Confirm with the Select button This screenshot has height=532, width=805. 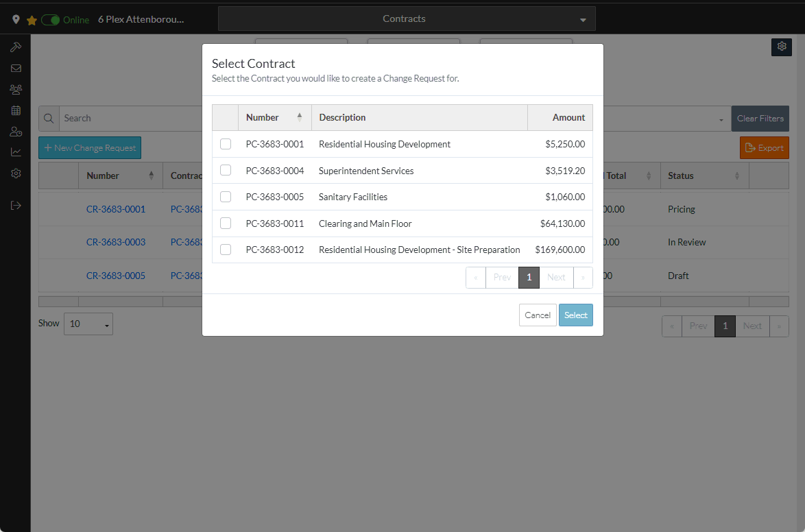[x=575, y=315]
